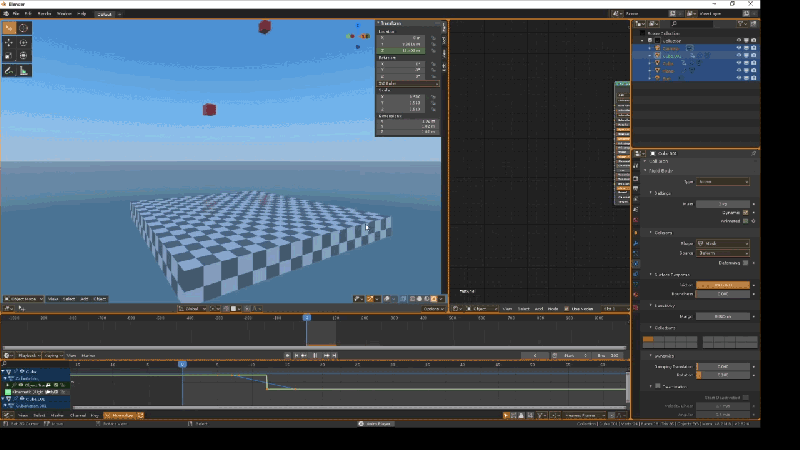
Task: Enable the Deactivation panel checkbox
Action: click(x=658, y=386)
